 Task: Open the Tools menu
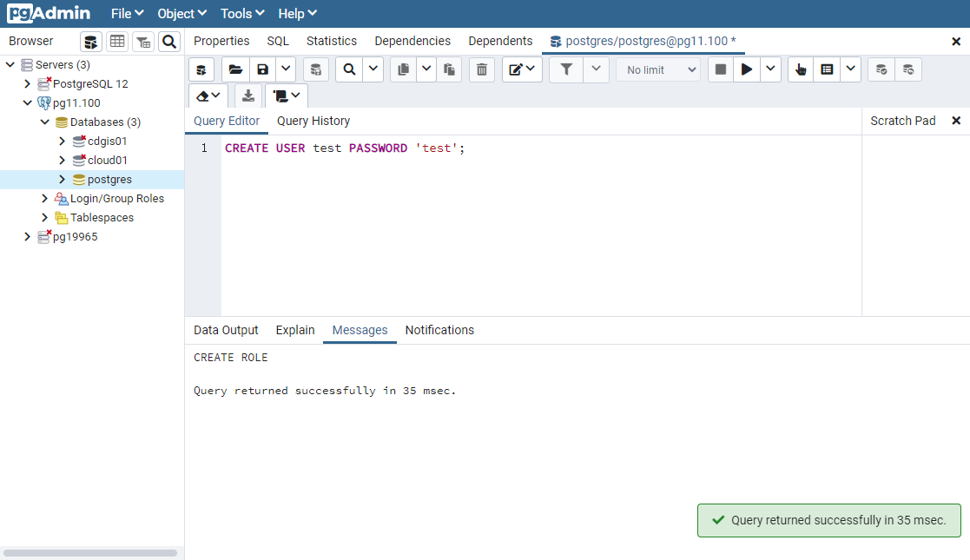242,14
